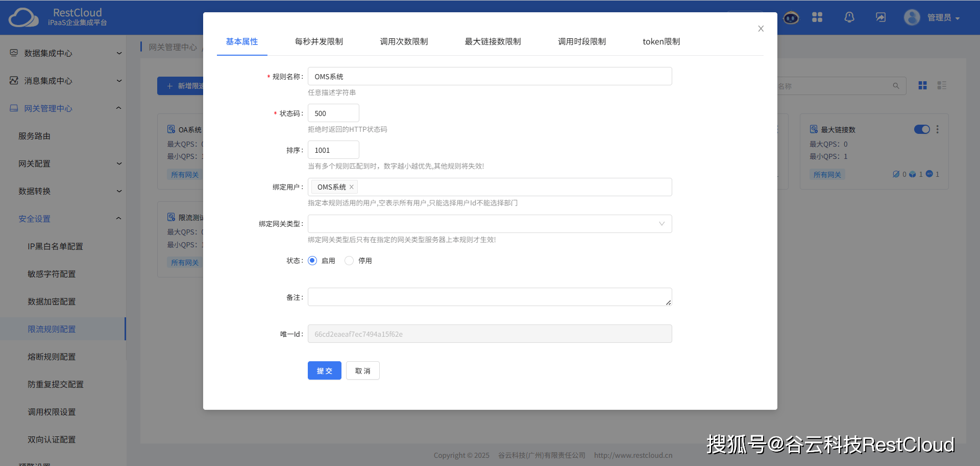
Task: Switch to the 每秒并发限制 tab
Action: [x=318, y=41]
